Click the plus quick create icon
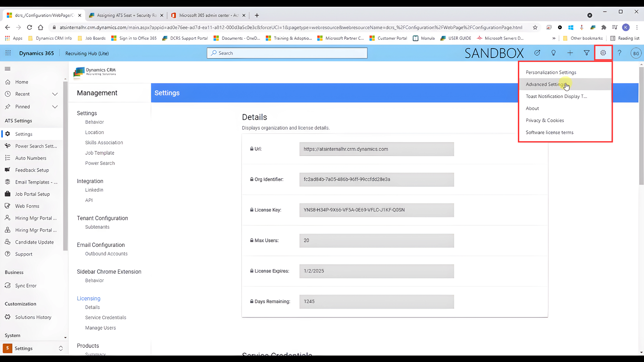 click(570, 53)
